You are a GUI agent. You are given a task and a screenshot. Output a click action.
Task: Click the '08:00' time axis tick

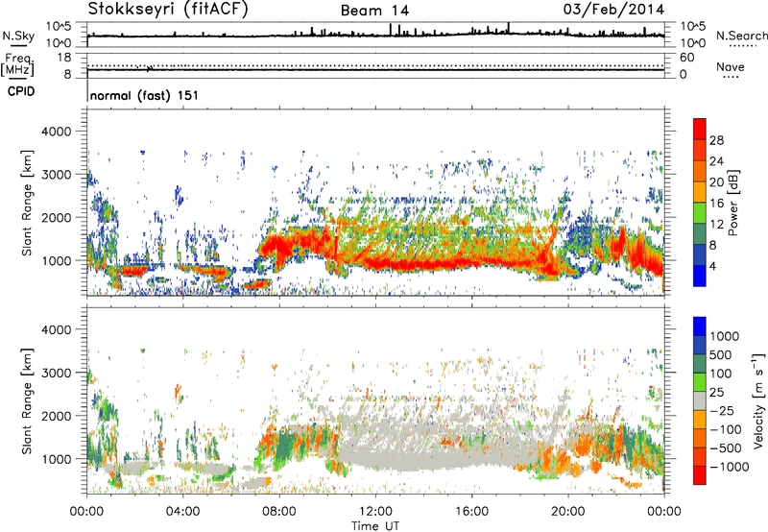tap(279, 512)
